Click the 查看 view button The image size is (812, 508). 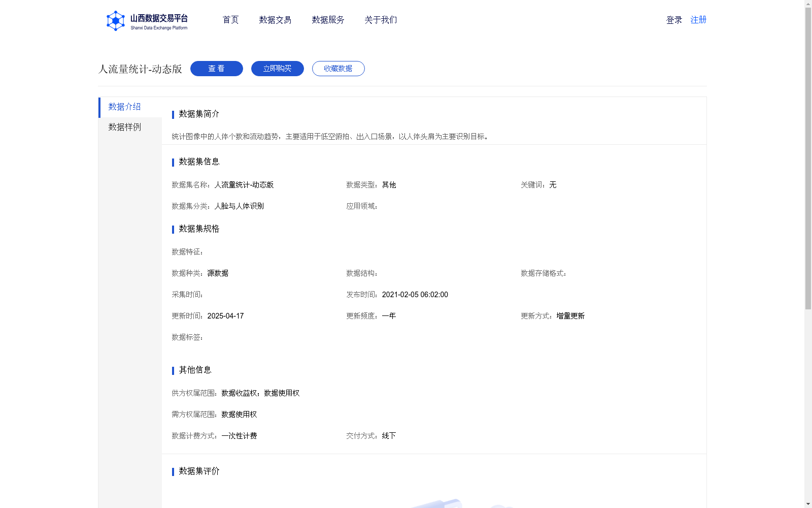pos(217,69)
